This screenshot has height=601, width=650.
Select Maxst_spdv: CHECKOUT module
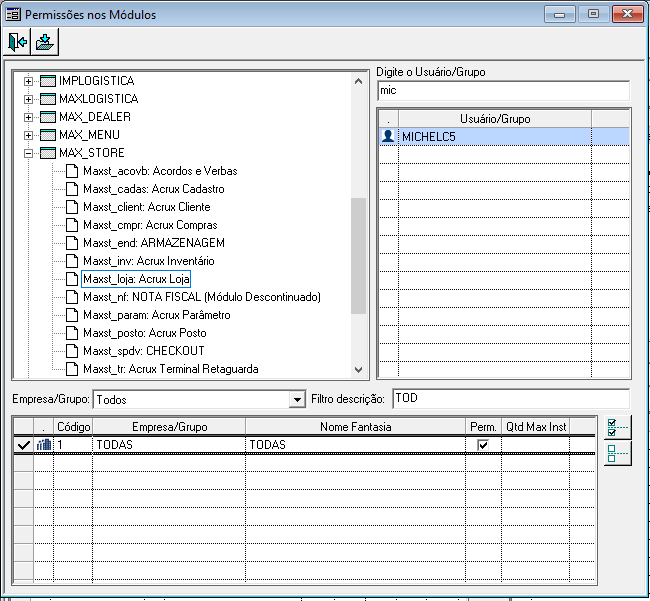tap(144, 351)
